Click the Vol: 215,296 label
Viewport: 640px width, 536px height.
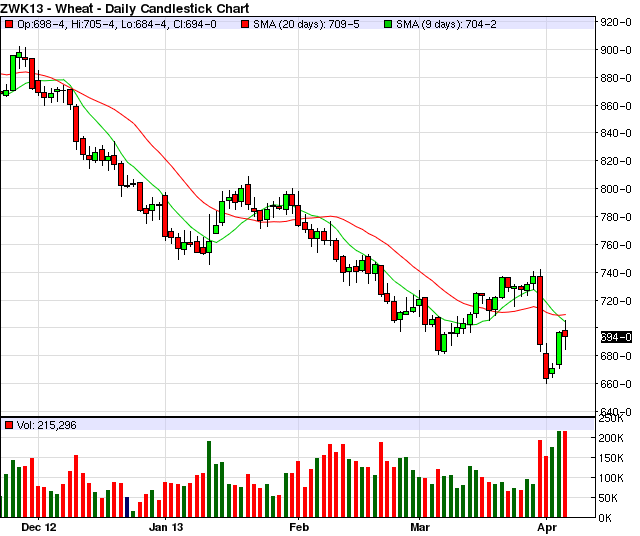click(47, 425)
